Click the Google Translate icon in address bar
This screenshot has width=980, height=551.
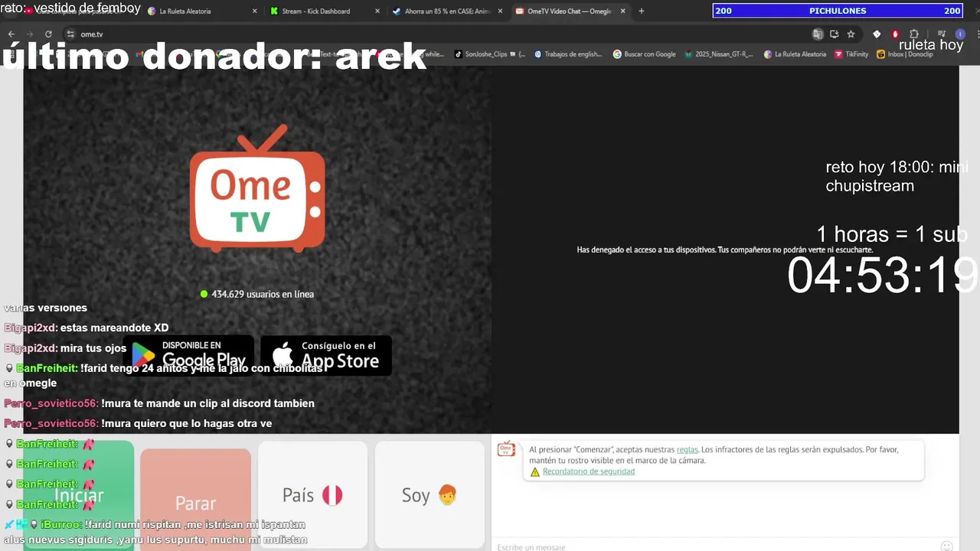point(818,34)
